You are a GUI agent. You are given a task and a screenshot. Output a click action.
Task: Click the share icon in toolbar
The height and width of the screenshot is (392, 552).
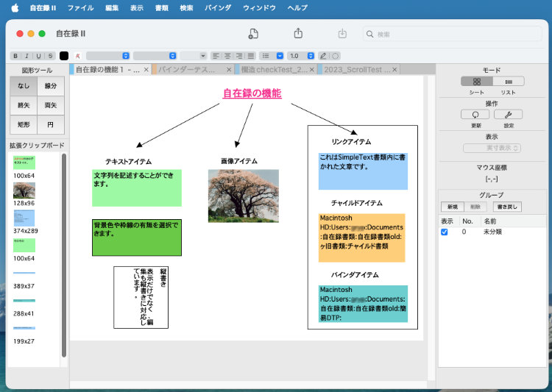click(298, 34)
